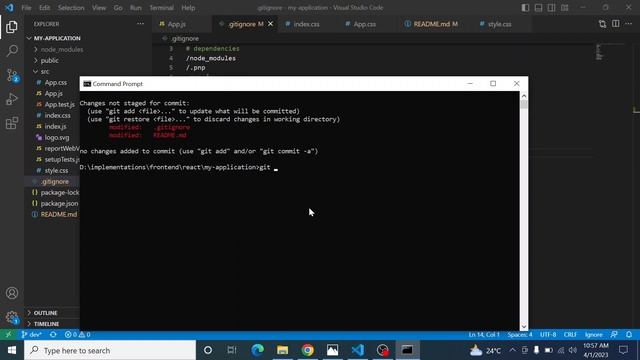Click Command Prompt scrollbar up arrow
Screen dimensions: 640x360
click(x=524, y=96)
